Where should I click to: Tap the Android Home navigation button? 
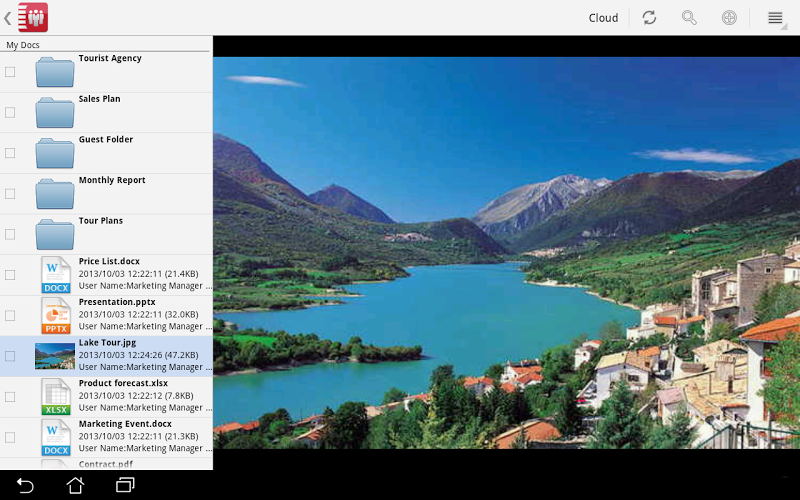76,485
